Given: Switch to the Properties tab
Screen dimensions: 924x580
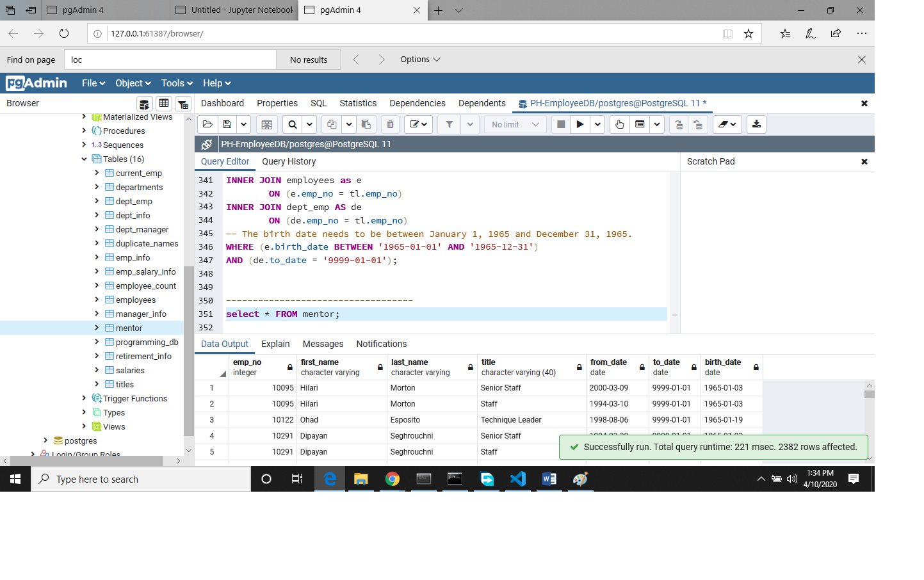Looking at the screenshot, I should (x=277, y=103).
